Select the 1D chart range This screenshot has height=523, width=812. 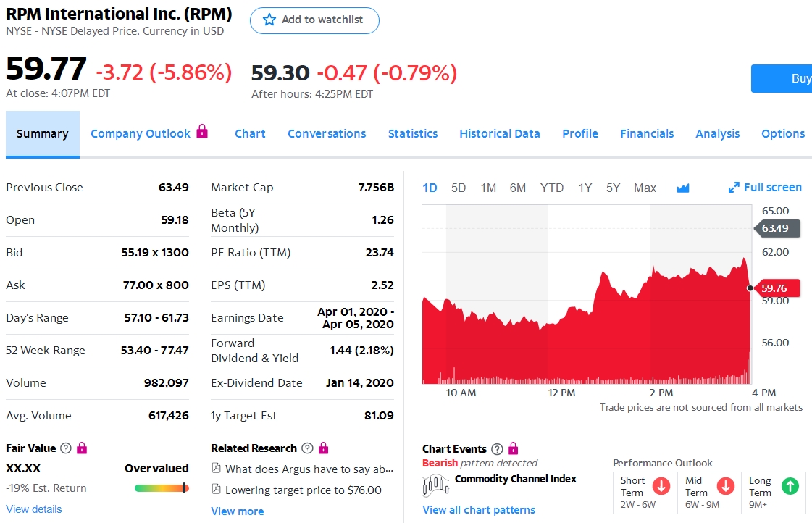(x=430, y=188)
